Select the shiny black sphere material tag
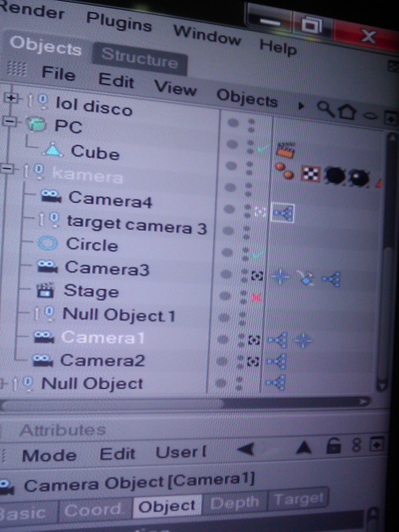The height and width of the screenshot is (532, 399). (359, 178)
